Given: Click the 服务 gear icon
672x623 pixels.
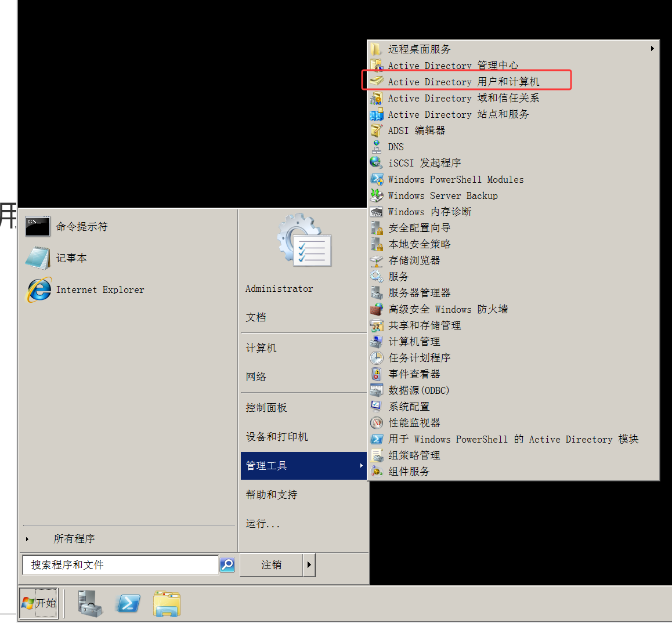Looking at the screenshot, I should click(377, 276).
